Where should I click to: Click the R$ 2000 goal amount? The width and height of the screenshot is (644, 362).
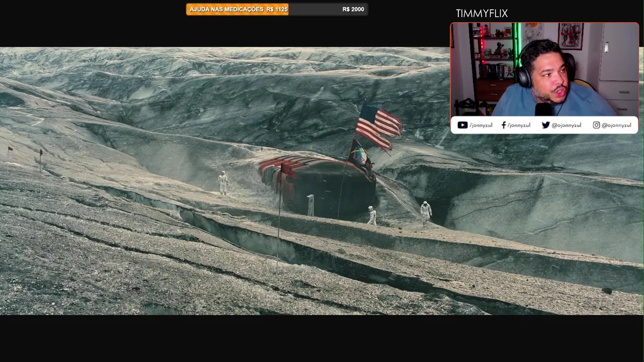click(353, 9)
